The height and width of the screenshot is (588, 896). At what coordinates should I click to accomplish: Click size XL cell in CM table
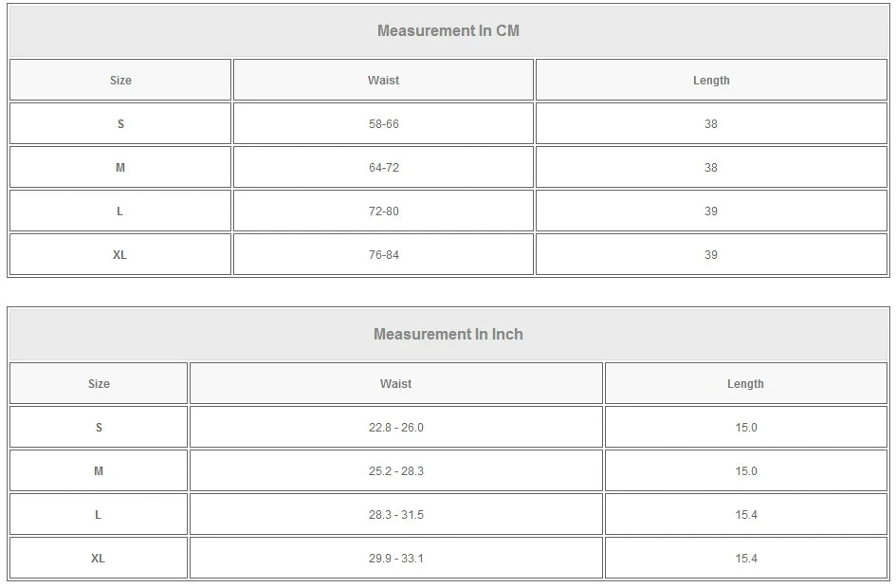pyautogui.click(x=120, y=255)
